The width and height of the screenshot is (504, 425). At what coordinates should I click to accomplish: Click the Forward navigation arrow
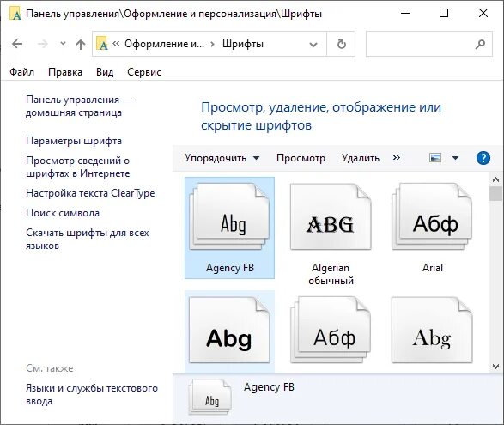[x=42, y=44]
